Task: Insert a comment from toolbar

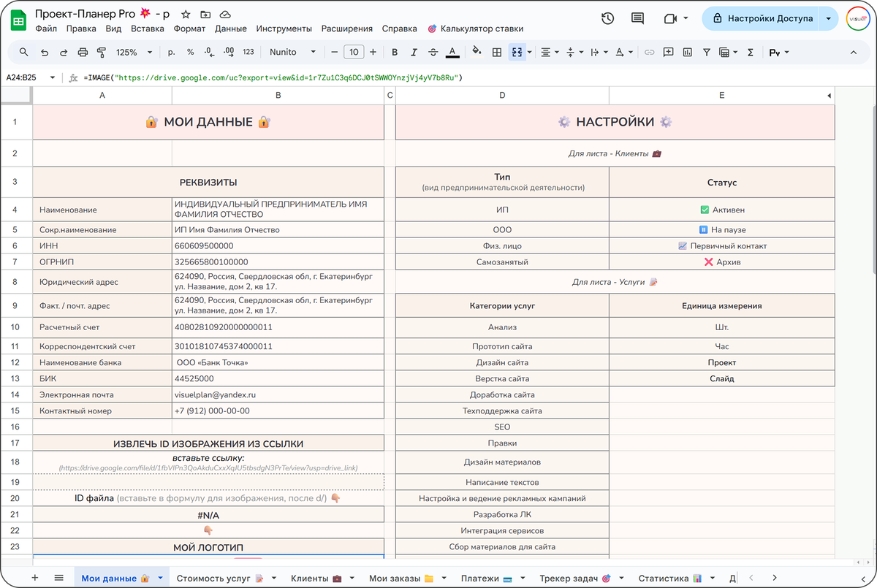Action: pyautogui.click(x=668, y=53)
